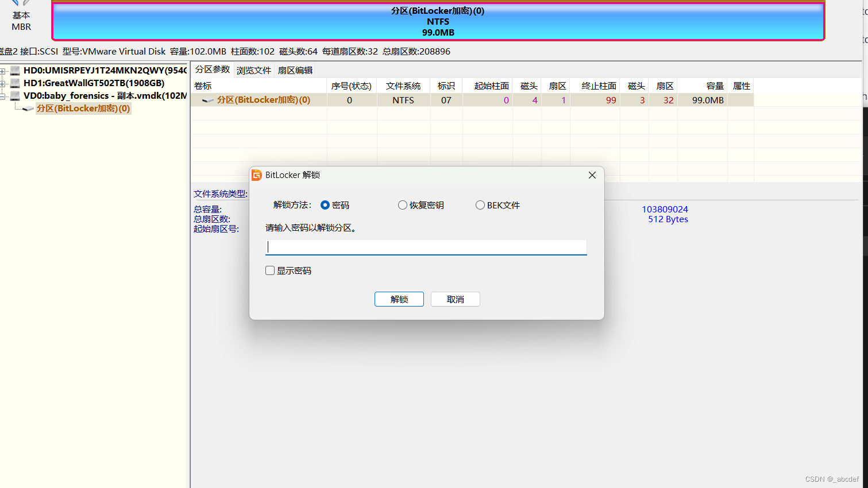Image resolution: width=868 pixels, height=488 pixels.
Task: Select HD1:GreatWallGT502TB disk in tree
Action: tap(94, 83)
